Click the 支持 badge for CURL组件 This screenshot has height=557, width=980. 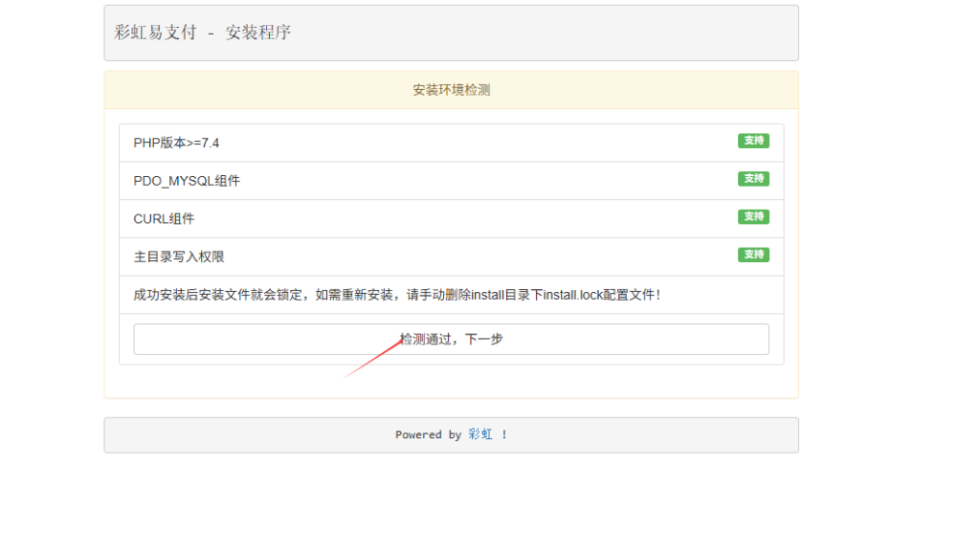(x=753, y=217)
